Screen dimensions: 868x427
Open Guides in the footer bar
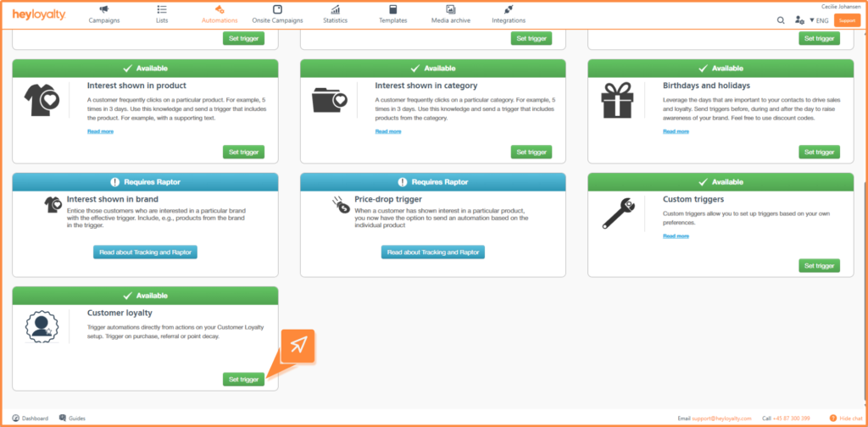pos(73,419)
